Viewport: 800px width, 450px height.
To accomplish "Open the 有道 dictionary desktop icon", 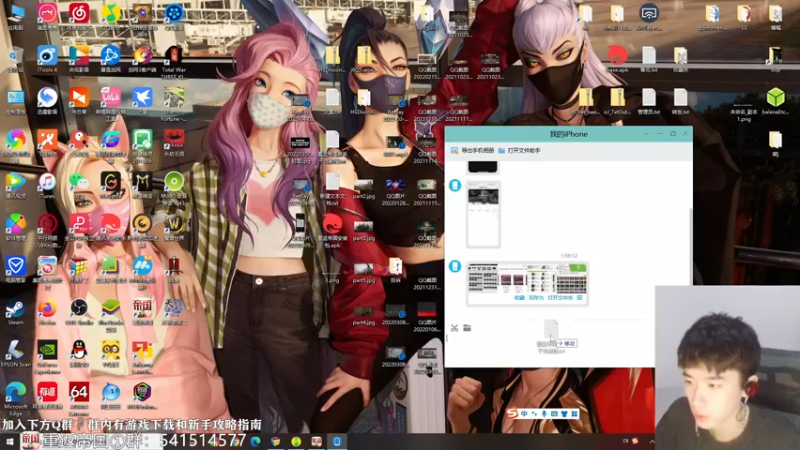I will coord(47,396).
